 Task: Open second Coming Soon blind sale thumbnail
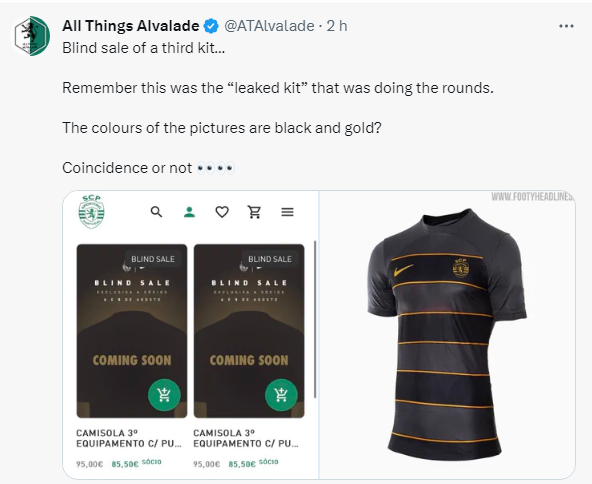[x=249, y=331]
